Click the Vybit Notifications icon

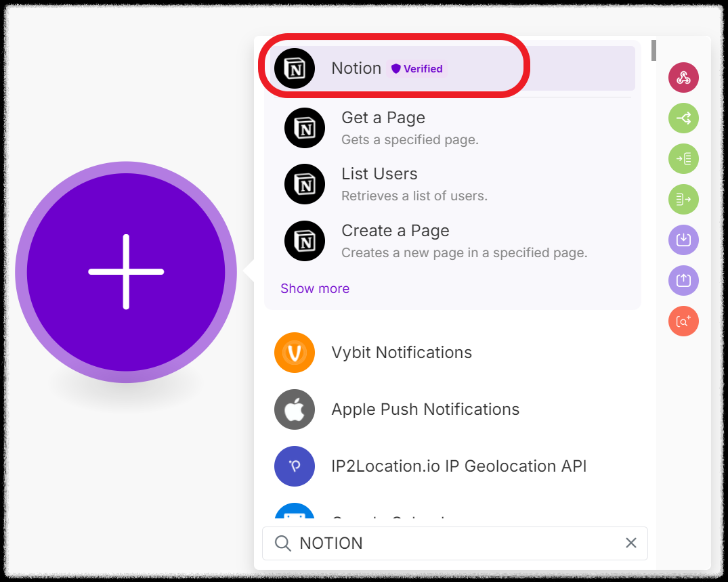295,353
